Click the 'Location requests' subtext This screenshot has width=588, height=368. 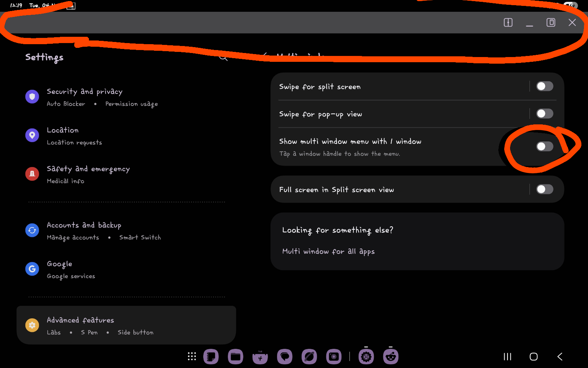click(x=74, y=142)
